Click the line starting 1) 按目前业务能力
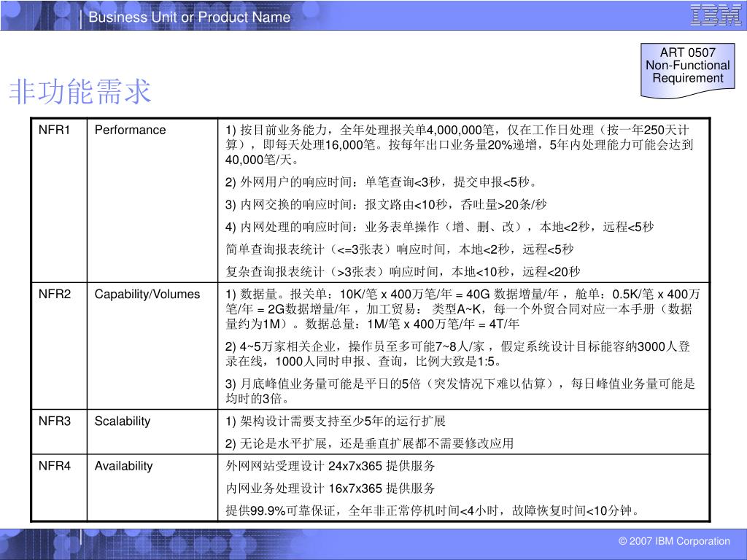747x560 pixels. pos(460,145)
